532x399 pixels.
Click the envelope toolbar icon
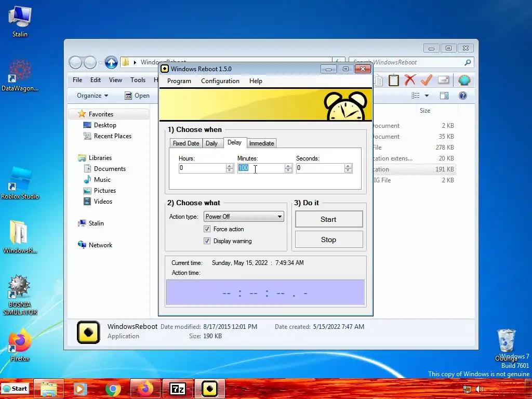[444, 79]
